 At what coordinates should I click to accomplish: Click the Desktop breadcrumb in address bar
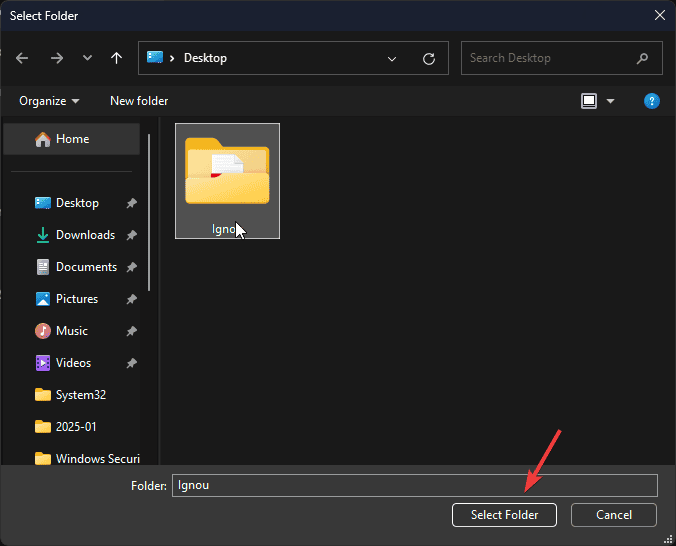[x=205, y=58]
